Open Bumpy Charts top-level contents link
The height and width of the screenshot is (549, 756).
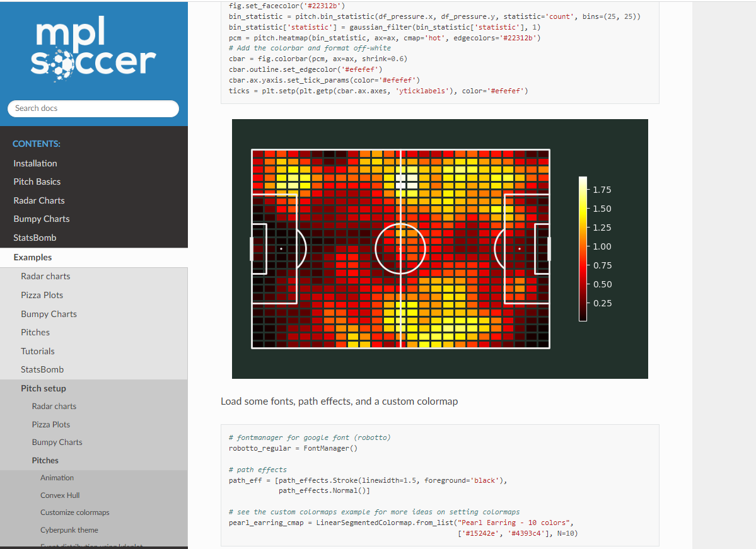(x=42, y=219)
